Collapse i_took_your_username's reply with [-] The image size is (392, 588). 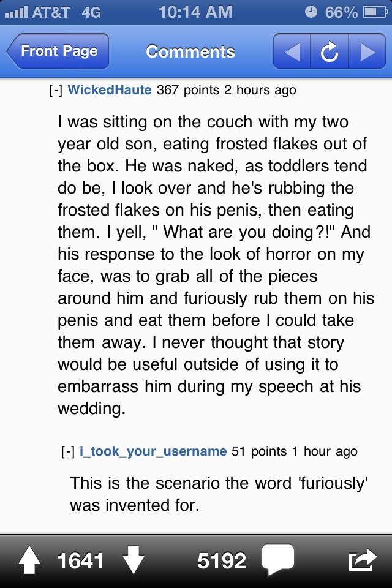68,451
